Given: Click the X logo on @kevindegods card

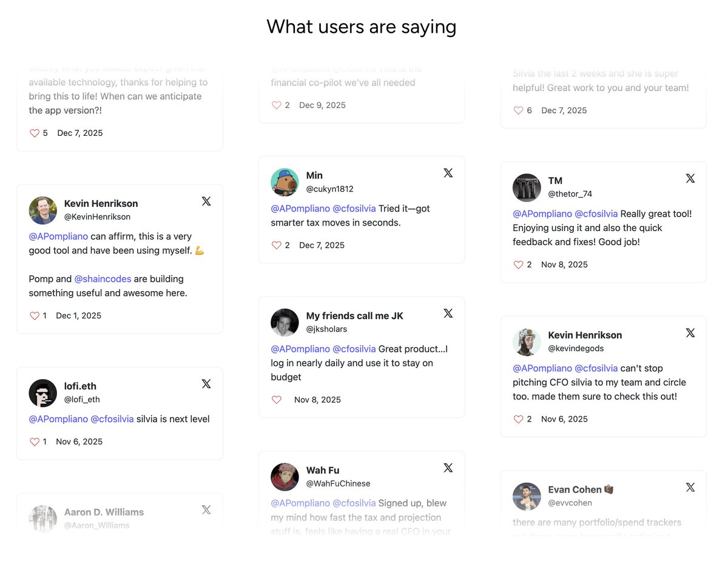Looking at the screenshot, I should 690,333.
